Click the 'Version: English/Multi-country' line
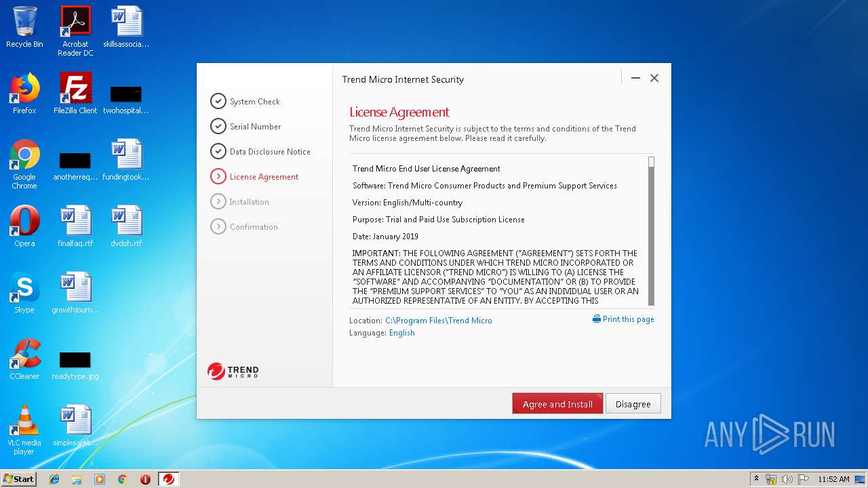868x488 pixels. (x=408, y=203)
